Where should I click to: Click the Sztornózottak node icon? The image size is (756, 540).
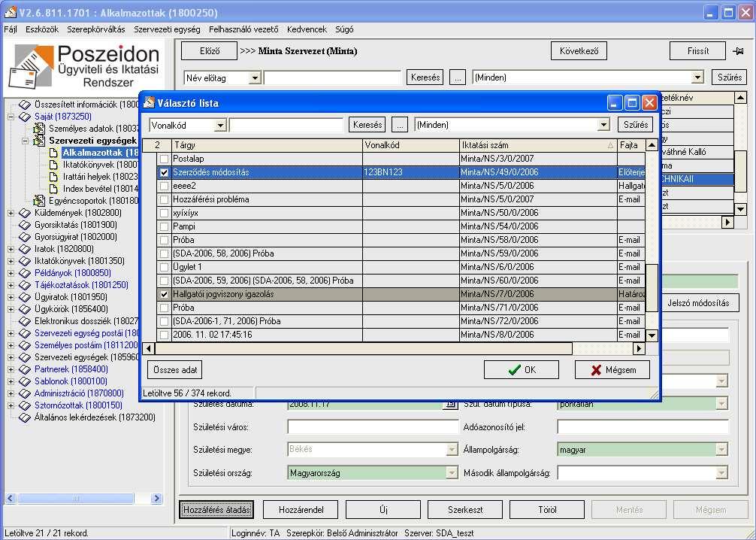[x=25, y=406]
